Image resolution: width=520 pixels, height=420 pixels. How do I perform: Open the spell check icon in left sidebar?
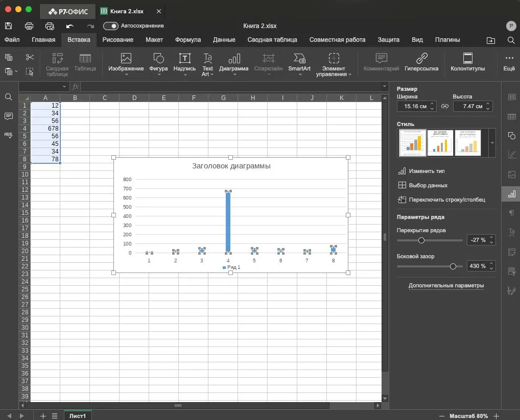click(8, 135)
